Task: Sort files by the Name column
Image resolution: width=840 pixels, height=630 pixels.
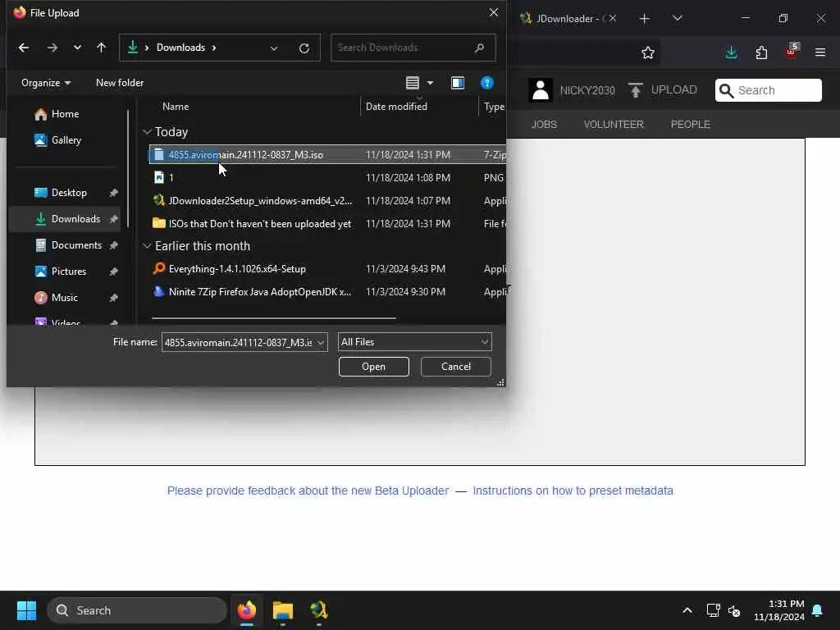Action: (x=176, y=107)
